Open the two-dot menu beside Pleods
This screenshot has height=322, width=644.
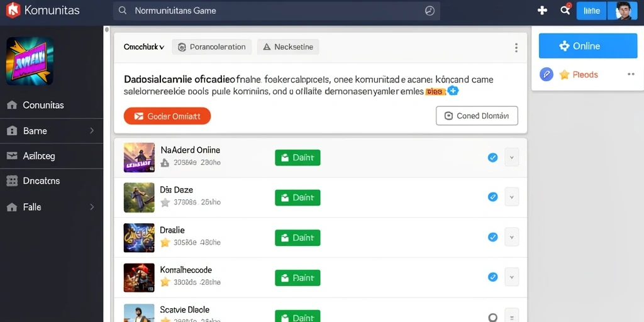631,74
